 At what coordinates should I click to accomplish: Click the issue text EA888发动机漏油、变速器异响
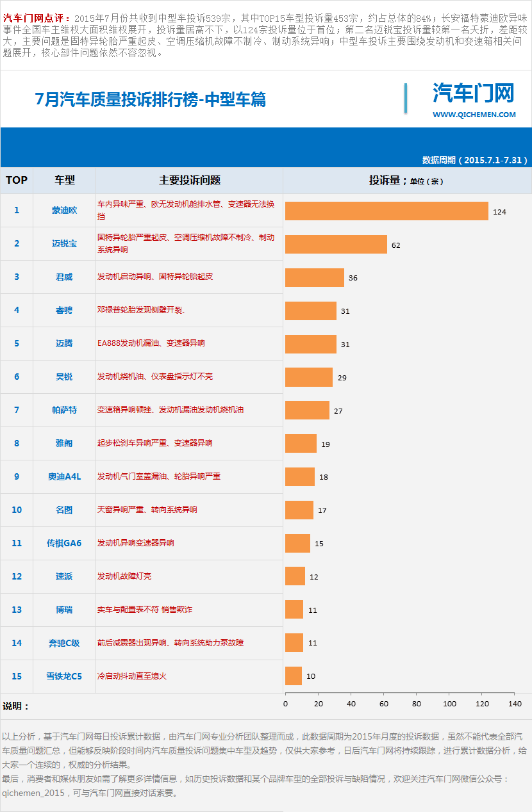tap(151, 343)
